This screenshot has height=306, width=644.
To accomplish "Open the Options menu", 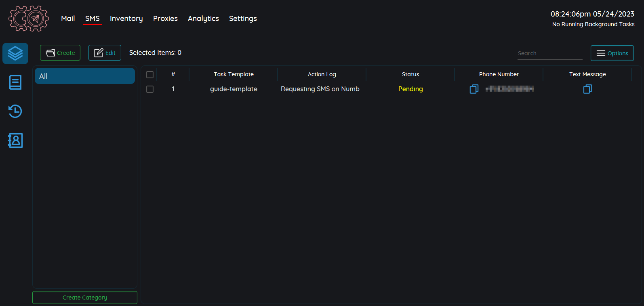I will pyautogui.click(x=612, y=53).
